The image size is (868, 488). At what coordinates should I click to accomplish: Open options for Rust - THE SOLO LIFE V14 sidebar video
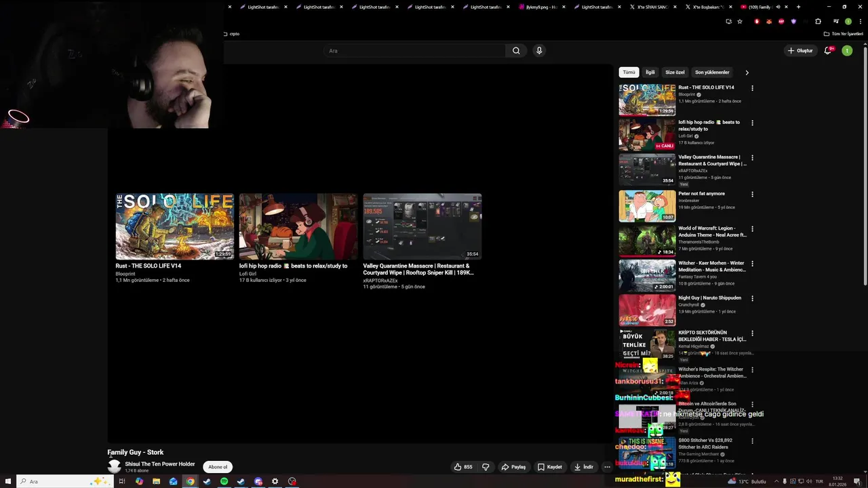(x=752, y=88)
